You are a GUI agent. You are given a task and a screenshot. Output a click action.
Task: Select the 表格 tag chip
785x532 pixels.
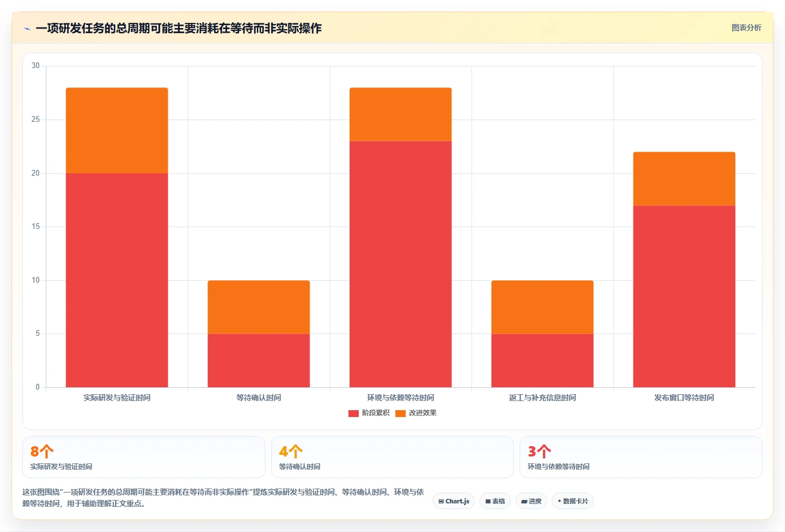click(495, 501)
